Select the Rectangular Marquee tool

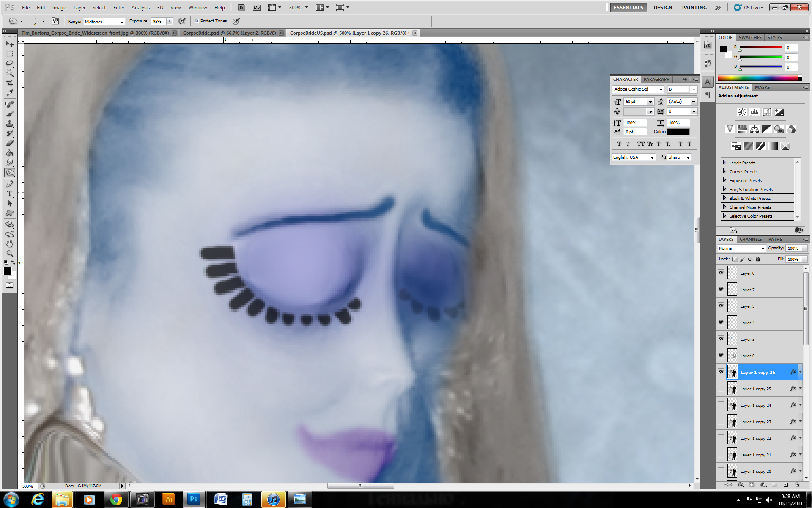(10, 54)
